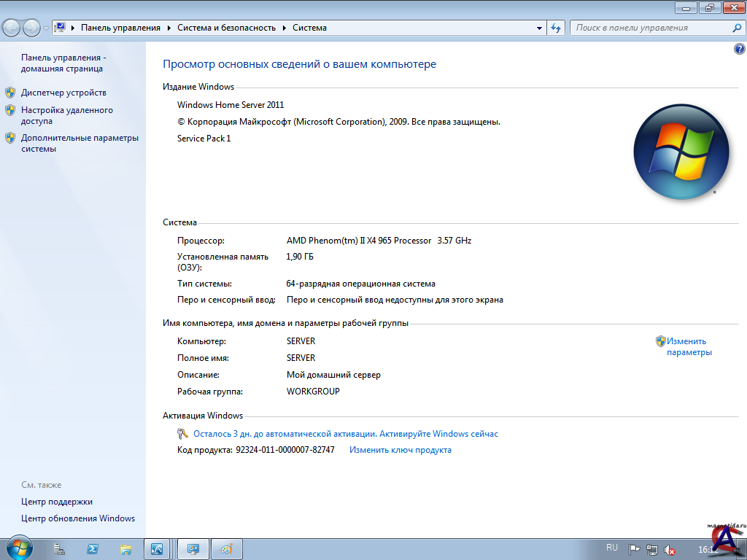
Task: Open Server Manager from the taskbar
Action: pyautogui.click(x=60, y=549)
